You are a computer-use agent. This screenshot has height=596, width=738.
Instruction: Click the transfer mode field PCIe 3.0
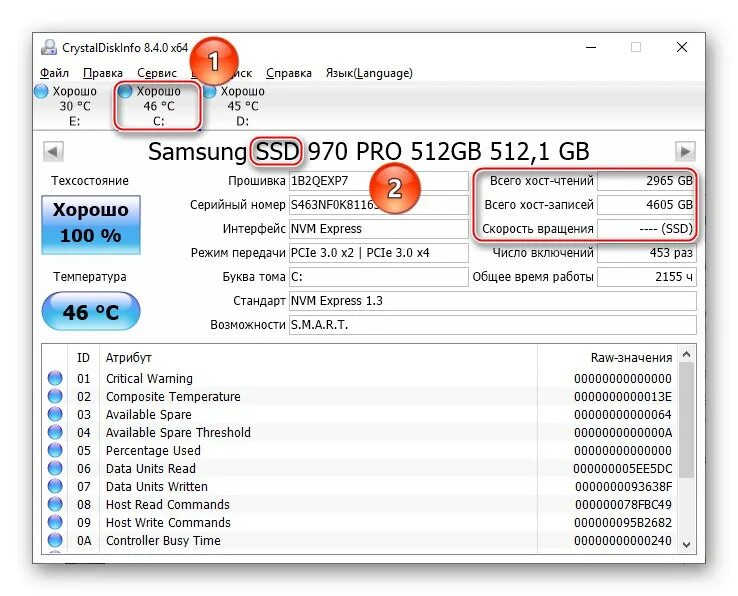click(378, 253)
